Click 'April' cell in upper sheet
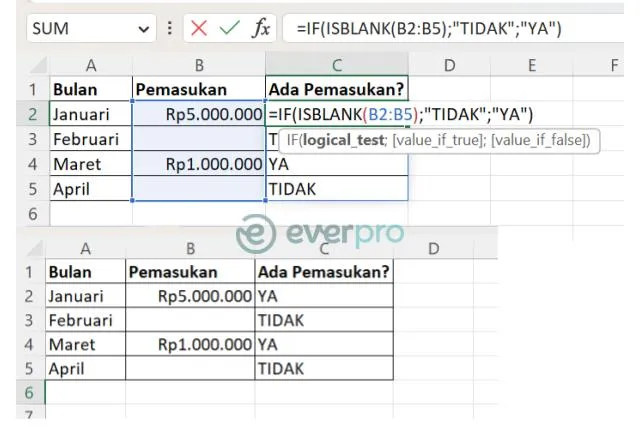Screen dimensions: 640x427 (91, 189)
